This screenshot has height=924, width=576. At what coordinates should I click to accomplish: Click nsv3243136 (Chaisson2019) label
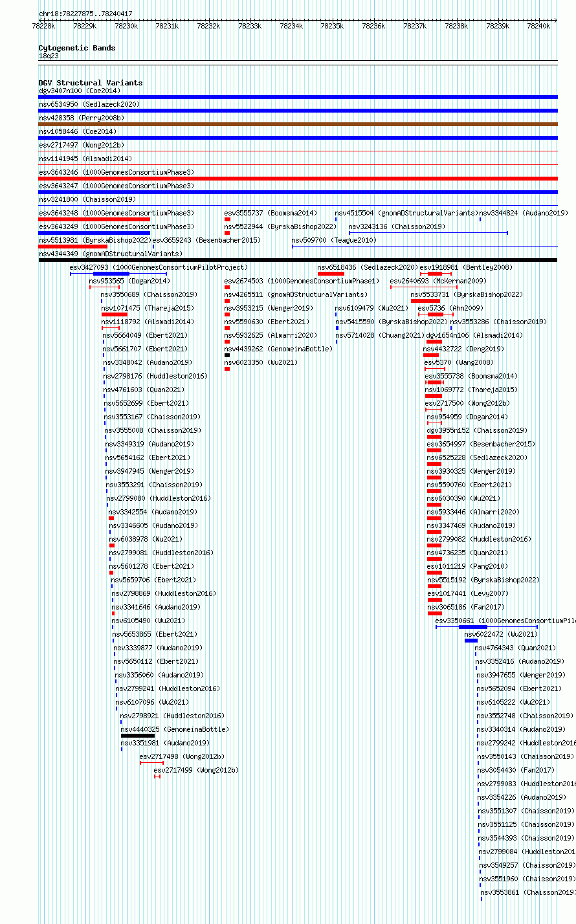397,226
